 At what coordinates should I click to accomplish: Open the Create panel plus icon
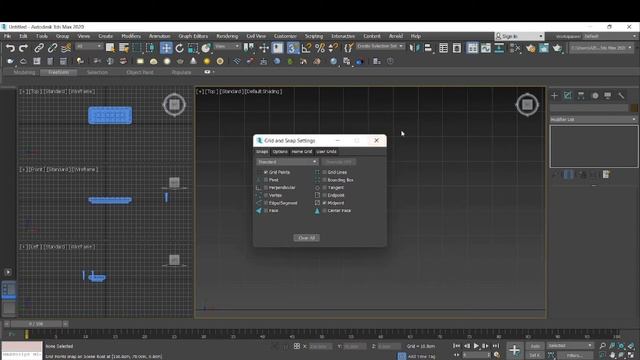click(x=554, y=96)
